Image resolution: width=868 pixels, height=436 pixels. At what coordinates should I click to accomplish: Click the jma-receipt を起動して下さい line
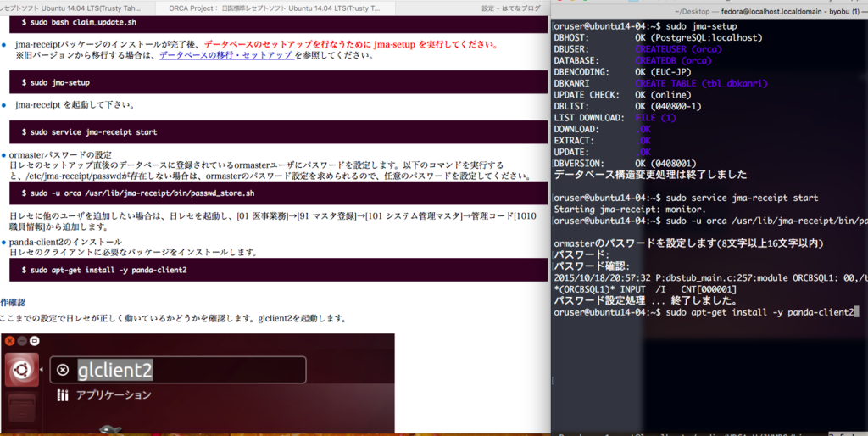75,104
